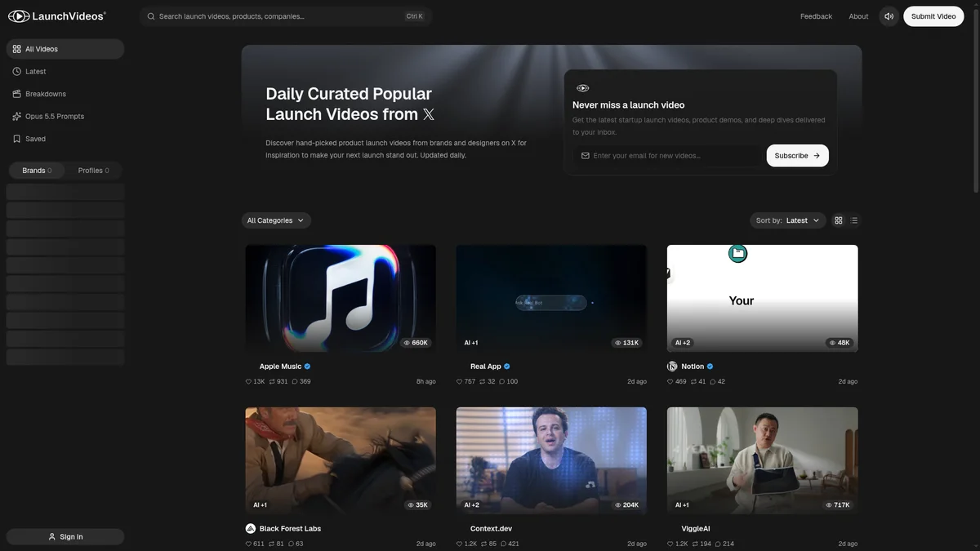Focus the launch videos search field
The width and height of the screenshot is (980, 551).
[x=286, y=16]
